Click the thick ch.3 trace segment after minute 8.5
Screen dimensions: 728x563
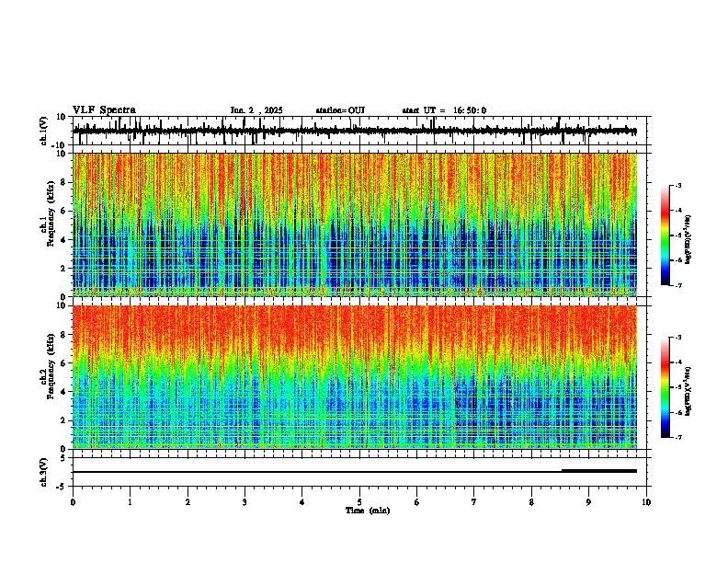point(599,471)
